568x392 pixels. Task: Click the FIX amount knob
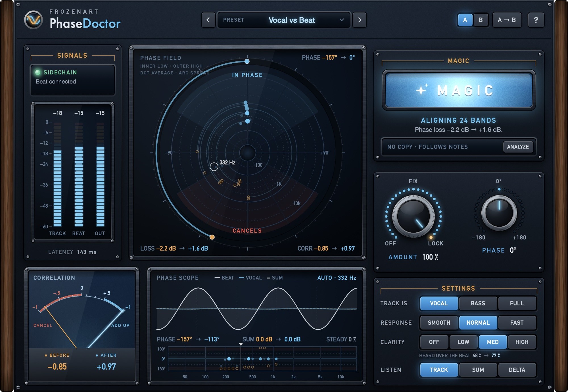click(x=413, y=216)
